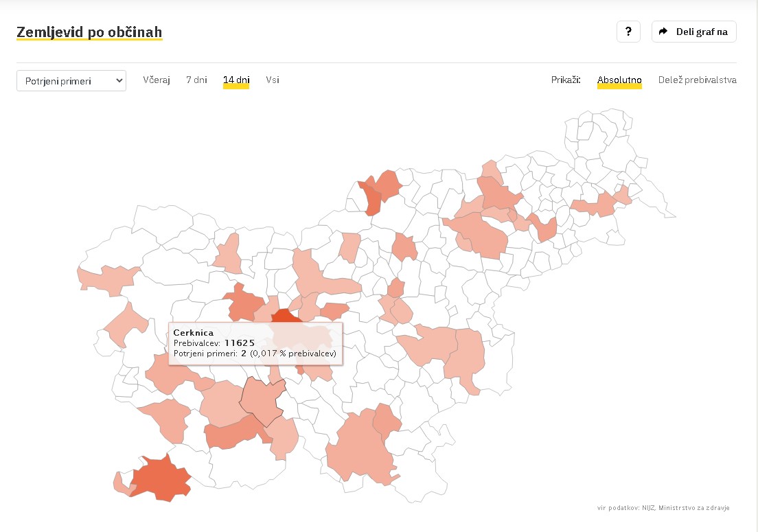
Task: Click the "Prikaži:" label
Action: coord(566,80)
